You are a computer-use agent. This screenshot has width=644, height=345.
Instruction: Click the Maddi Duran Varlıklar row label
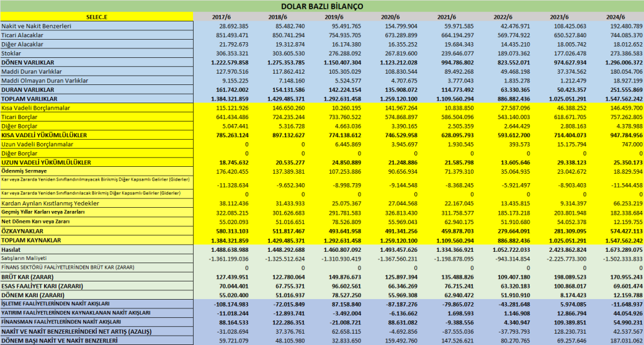click(31, 72)
